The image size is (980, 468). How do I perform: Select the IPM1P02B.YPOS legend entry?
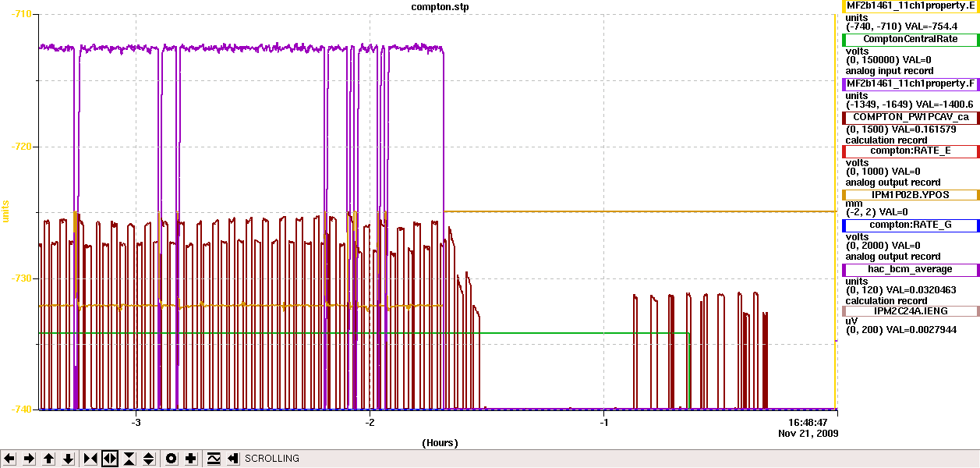pos(911,195)
